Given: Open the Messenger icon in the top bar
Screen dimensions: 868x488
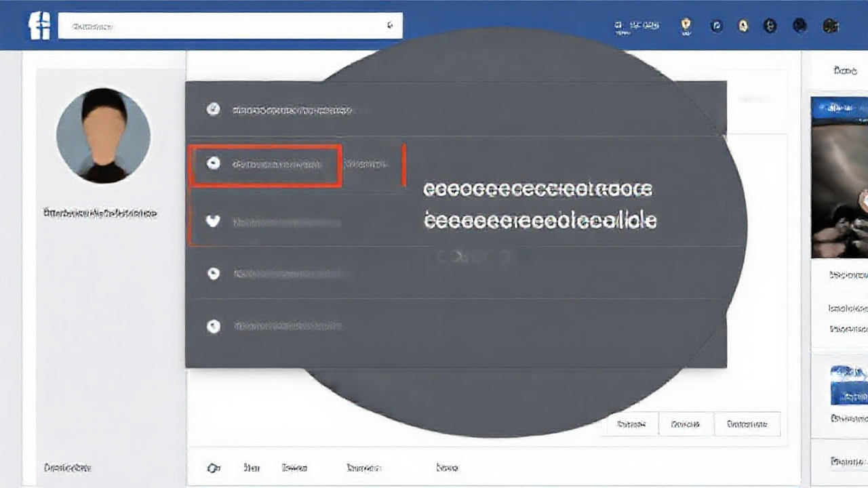Looking at the screenshot, I should [x=743, y=26].
